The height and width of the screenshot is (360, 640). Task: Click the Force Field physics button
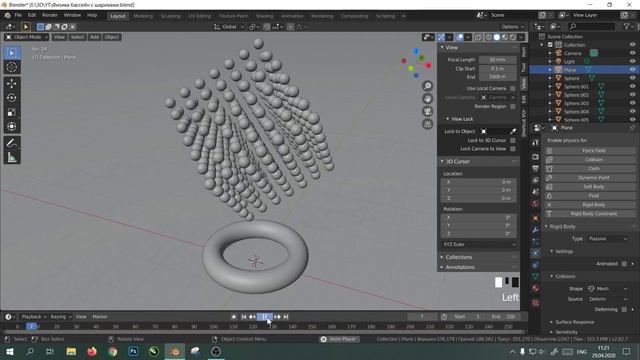[x=590, y=151]
